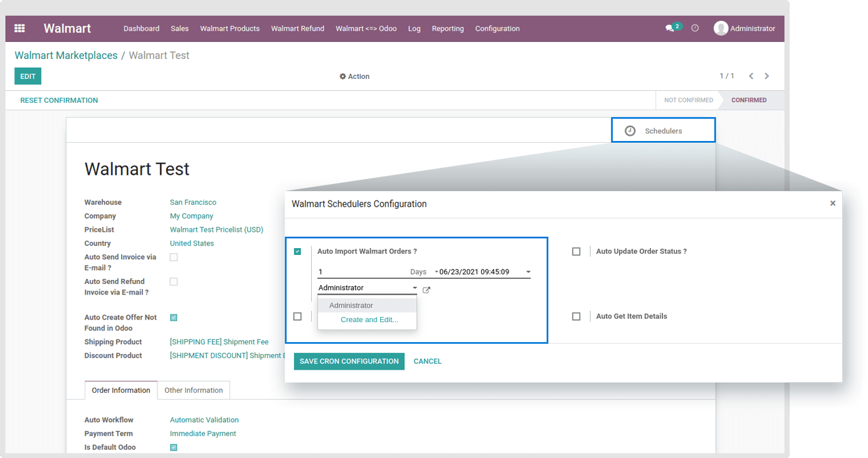Click the 1 / 1 pager counter
The image size is (868, 458).
pyautogui.click(x=727, y=76)
